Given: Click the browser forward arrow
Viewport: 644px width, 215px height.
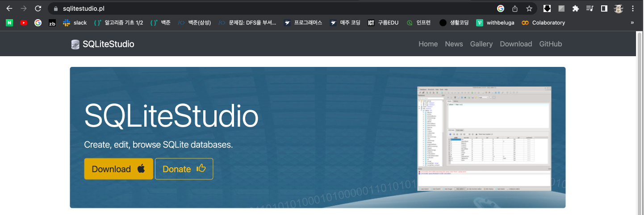Looking at the screenshot, I should 24,8.
